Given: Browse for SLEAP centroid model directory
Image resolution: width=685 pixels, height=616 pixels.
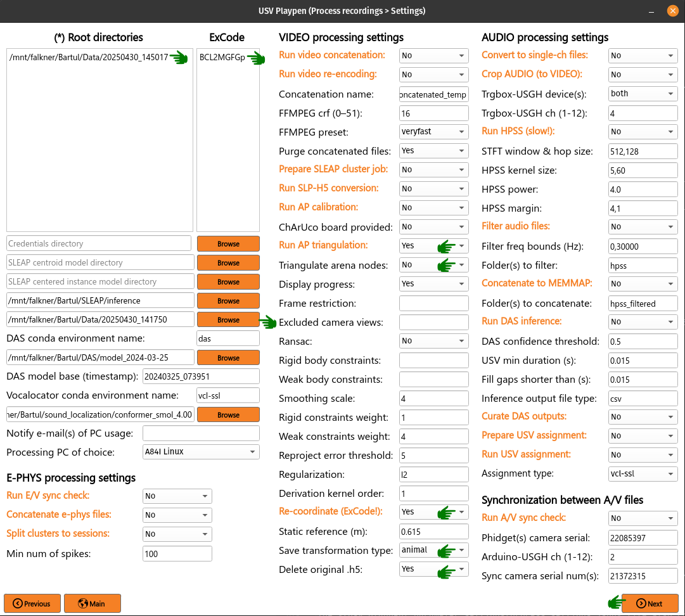Looking at the screenshot, I should pos(228,262).
